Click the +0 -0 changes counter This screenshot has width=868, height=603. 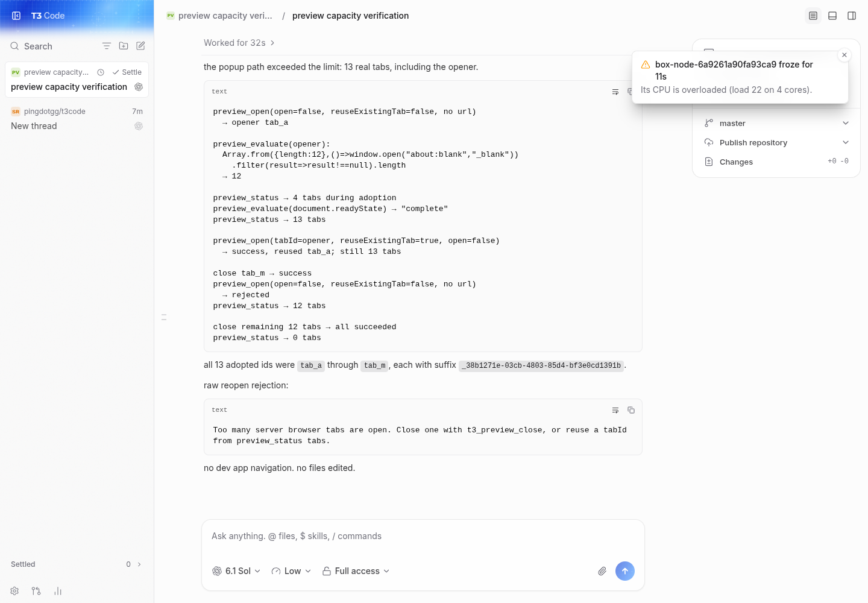click(838, 161)
